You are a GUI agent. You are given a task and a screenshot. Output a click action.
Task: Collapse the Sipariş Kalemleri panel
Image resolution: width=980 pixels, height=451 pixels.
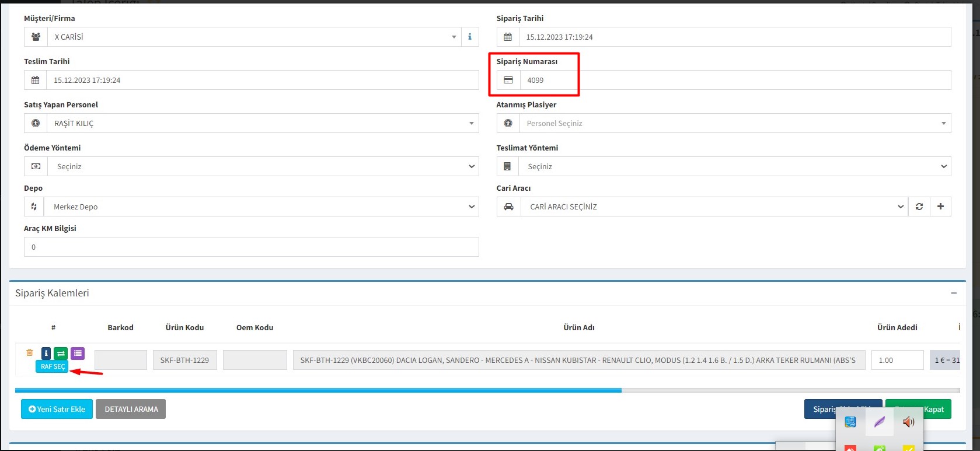click(x=954, y=293)
